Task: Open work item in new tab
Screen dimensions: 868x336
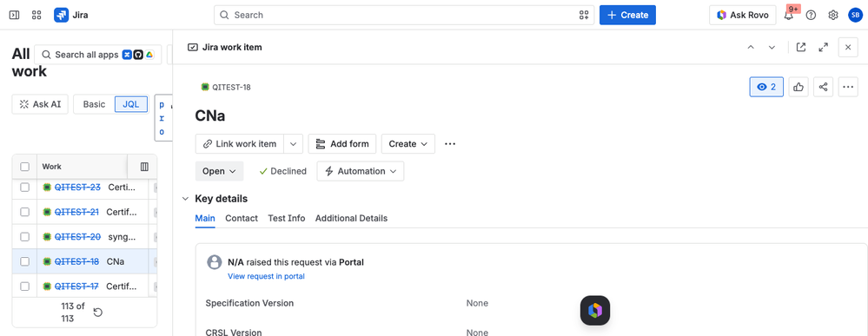Action: click(x=800, y=48)
